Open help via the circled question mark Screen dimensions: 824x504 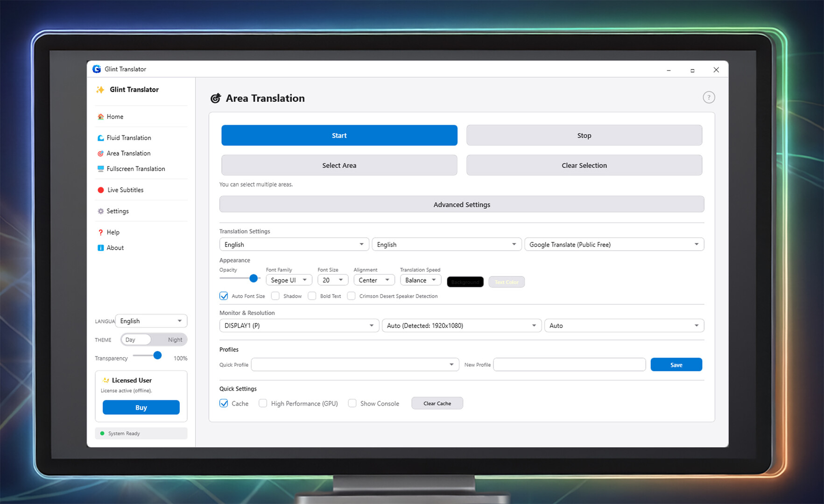tap(709, 97)
